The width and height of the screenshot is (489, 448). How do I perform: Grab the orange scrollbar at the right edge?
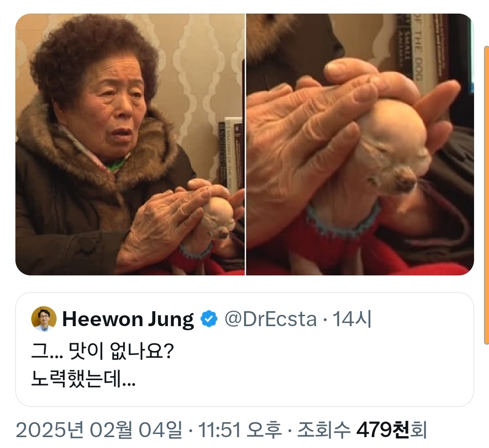click(x=486, y=195)
